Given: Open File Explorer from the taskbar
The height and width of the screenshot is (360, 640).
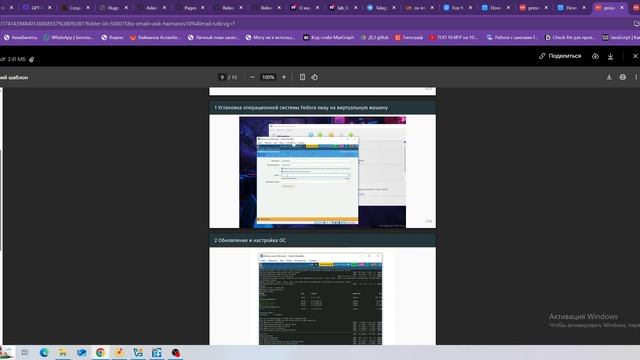Looking at the screenshot, I should pyautogui.click(x=63, y=353).
